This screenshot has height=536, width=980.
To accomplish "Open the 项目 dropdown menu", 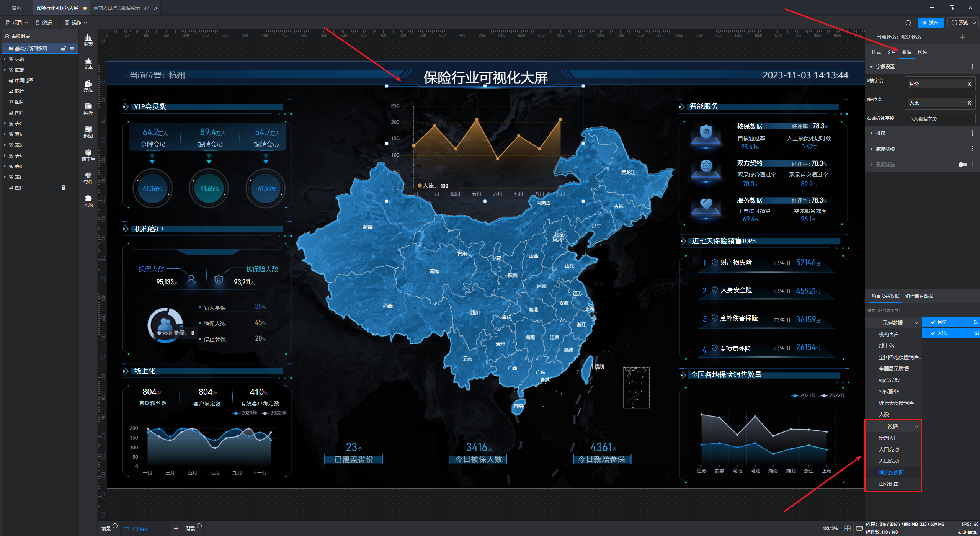I will [x=17, y=23].
